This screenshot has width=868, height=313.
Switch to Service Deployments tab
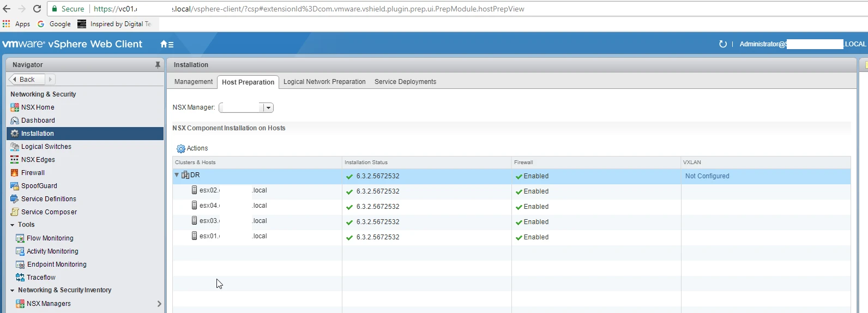(405, 82)
